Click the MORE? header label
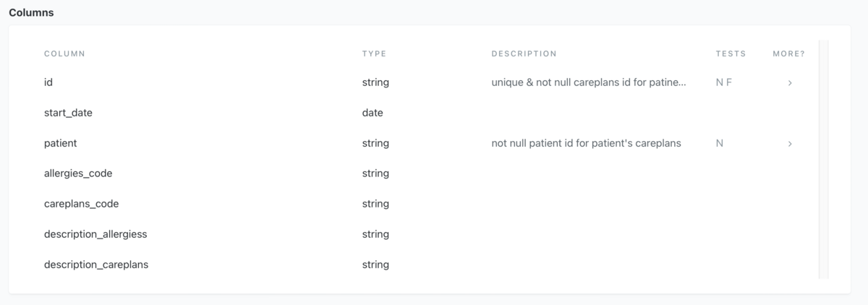Screen dimensions: 868x305 (788, 53)
